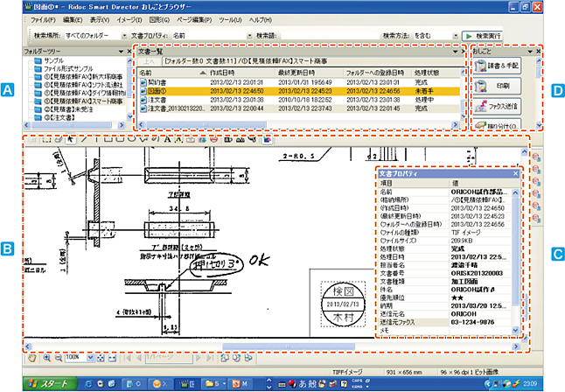Click the zoom in magnifier icon
Screen dimensions: 565x392
tap(45, 358)
